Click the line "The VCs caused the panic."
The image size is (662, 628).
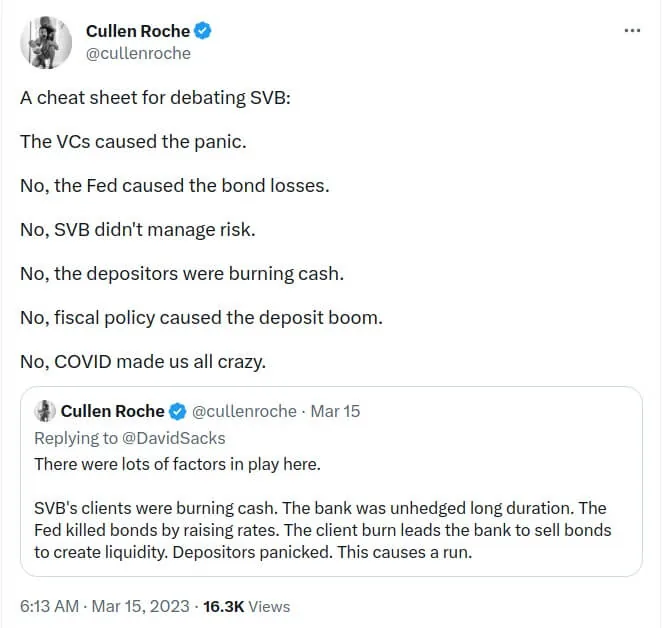pos(133,141)
